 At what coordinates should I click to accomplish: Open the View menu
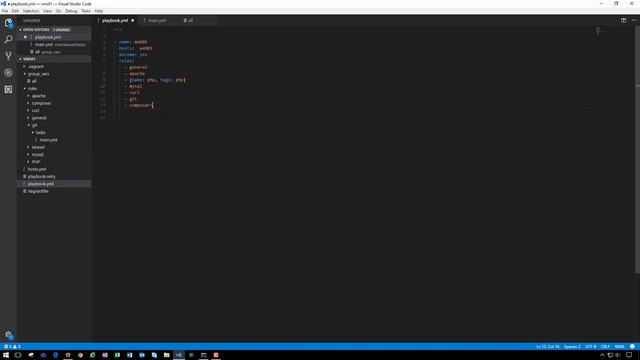pyautogui.click(x=47, y=11)
